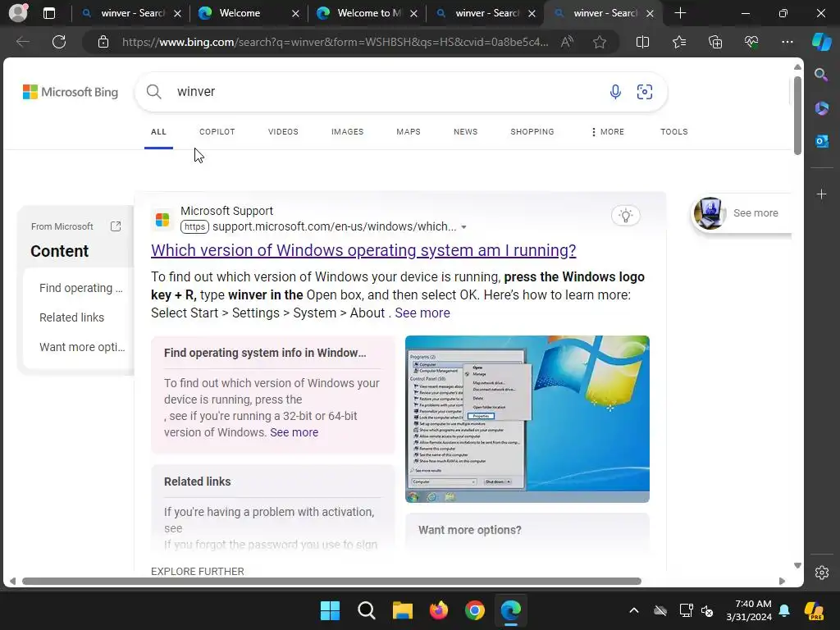Open Edge Settings and more menu
Image resolution: width=840 pixels, height=630 pixels.
pyautogui.click(x=787, y=42)
